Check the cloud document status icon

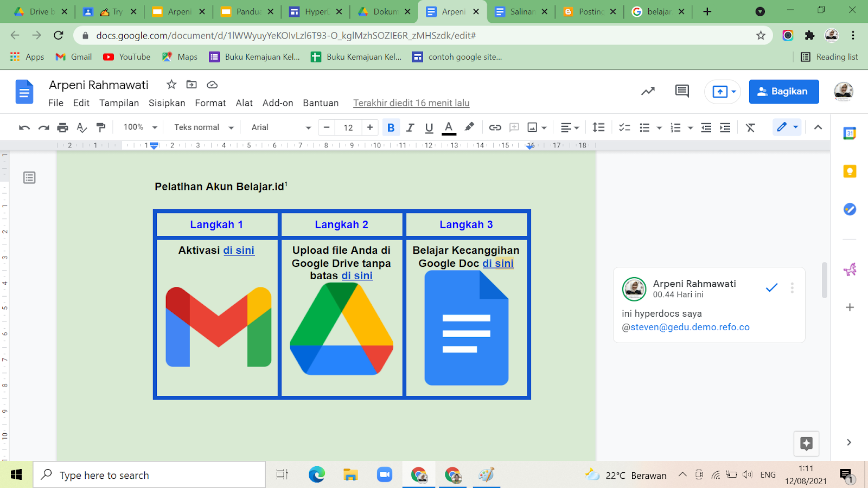[212, 85]
